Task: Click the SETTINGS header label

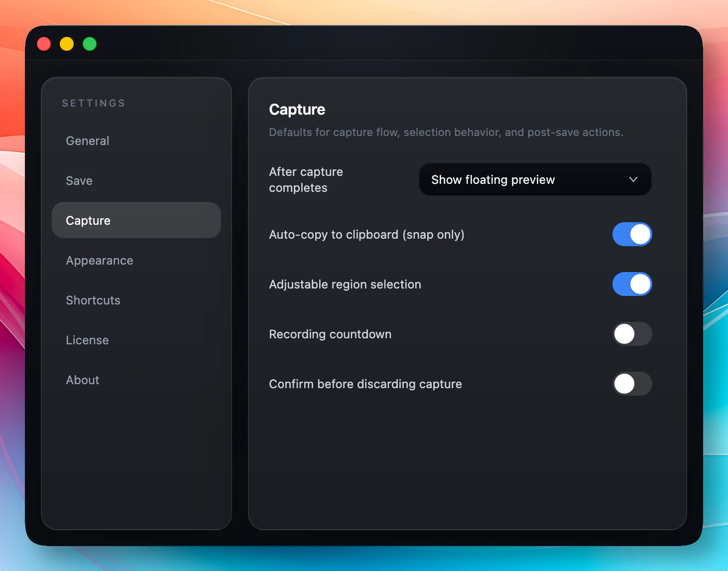Action: (x=93, y=103)
